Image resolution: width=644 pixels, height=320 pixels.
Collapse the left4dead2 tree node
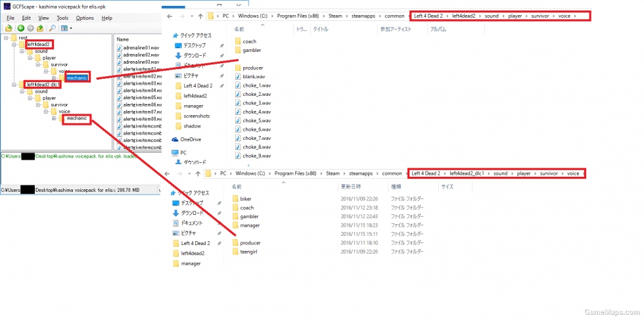[x=14, y=45]
